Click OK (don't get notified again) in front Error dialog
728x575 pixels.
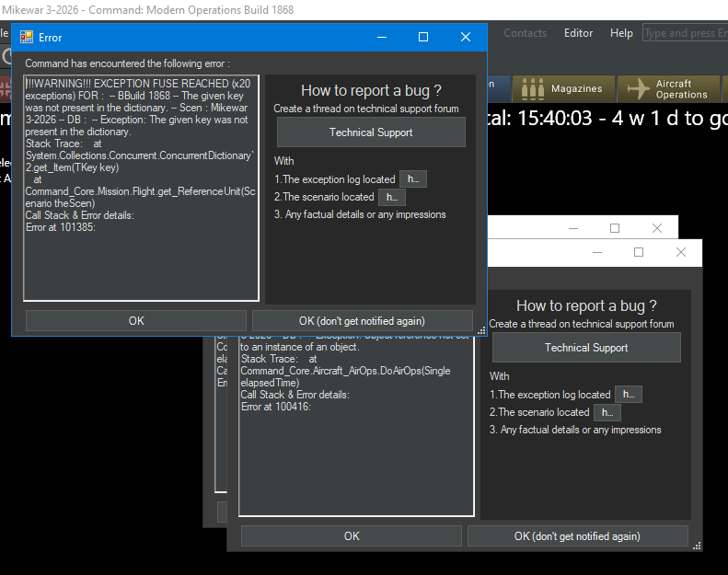coord(362,321)
